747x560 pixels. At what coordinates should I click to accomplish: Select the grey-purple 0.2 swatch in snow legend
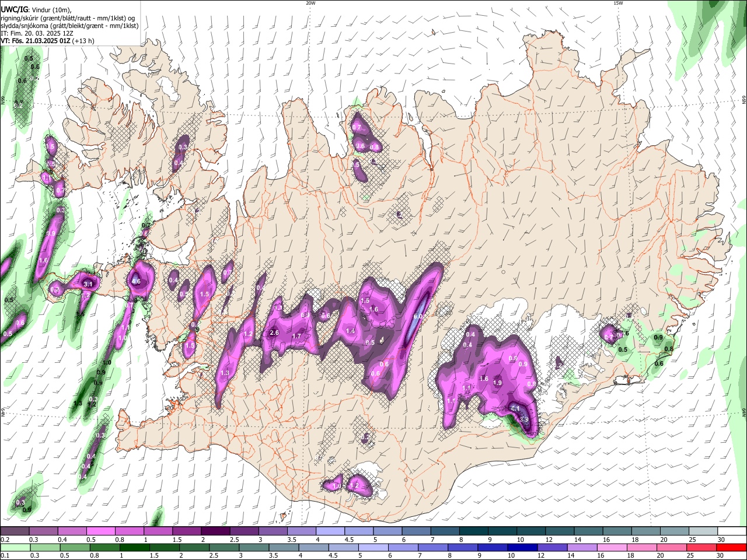click(x=15, y=531)
